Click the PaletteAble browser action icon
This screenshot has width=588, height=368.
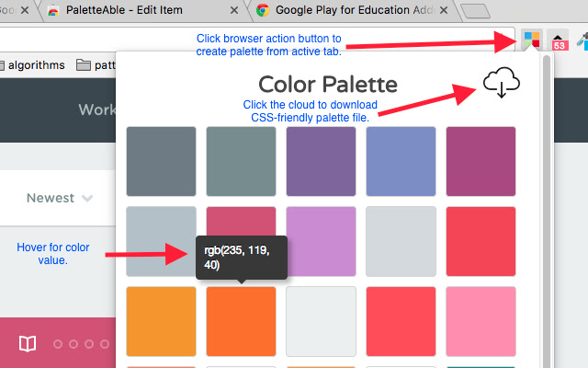click(531, 40)
